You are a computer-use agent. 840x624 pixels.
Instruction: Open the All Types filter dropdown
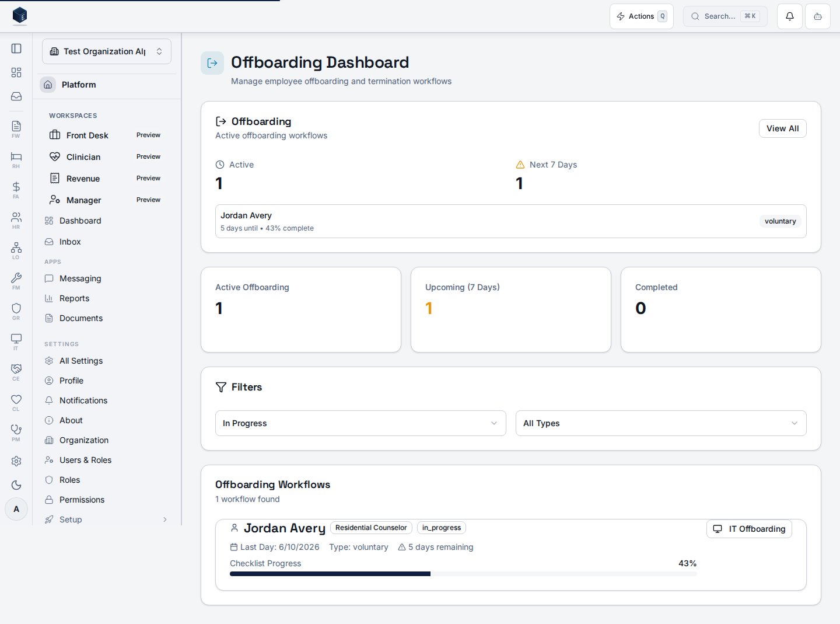click(661, 423)
